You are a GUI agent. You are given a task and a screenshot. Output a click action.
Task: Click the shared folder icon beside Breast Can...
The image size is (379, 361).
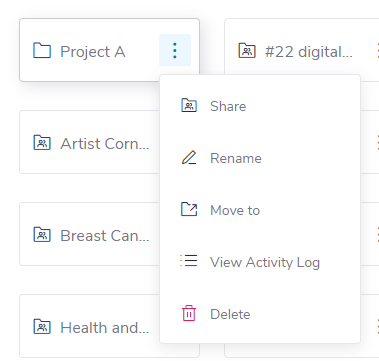(42, 234)
